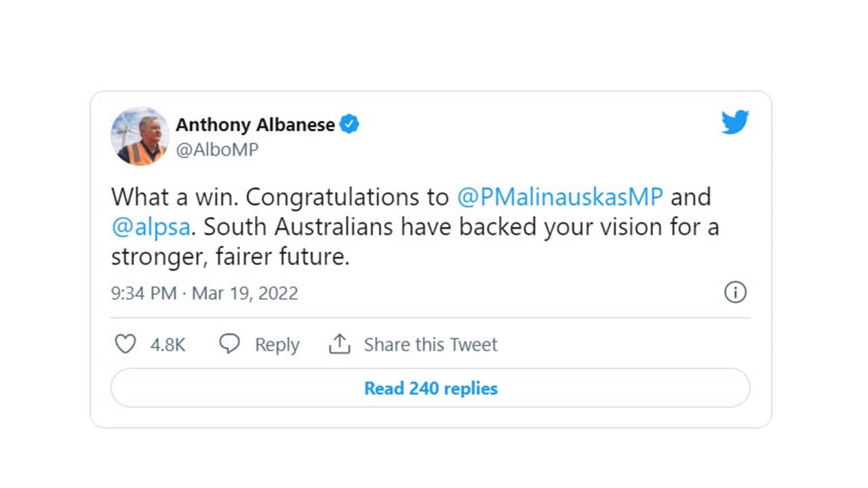Like the tweet with the heart icon
868x488 pixels.
[125, 344]
